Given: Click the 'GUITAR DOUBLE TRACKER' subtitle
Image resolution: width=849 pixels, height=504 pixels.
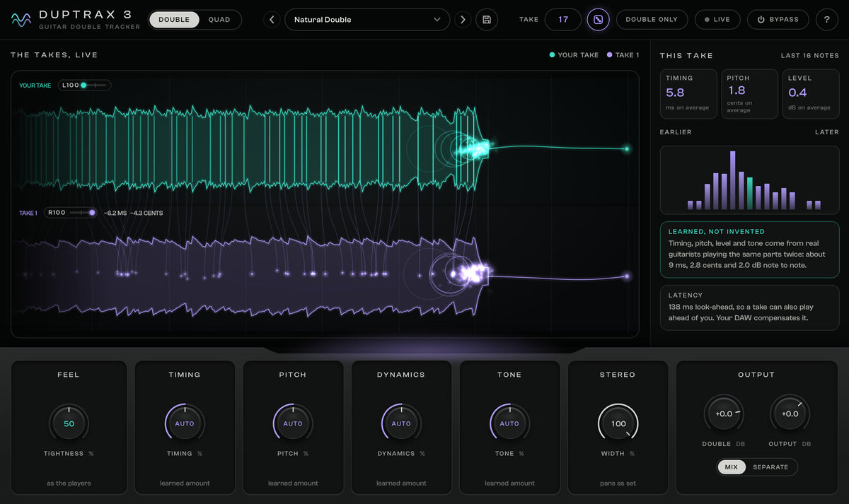Looking at the screenshot, I should click(89, 27).
